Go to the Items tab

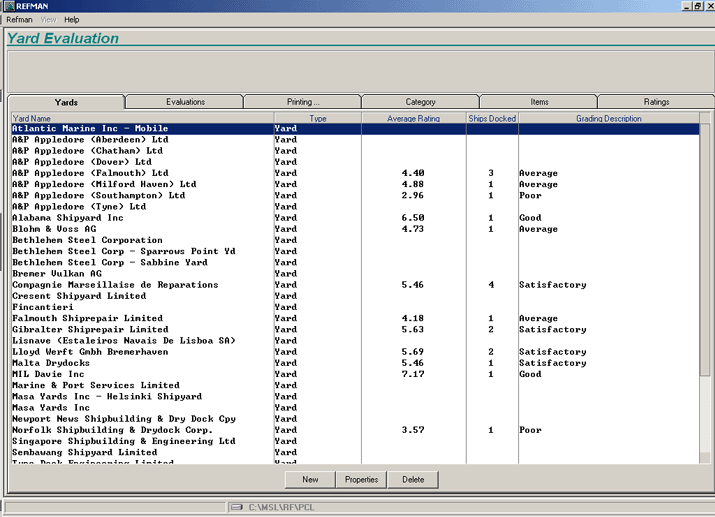pos(539,102)
